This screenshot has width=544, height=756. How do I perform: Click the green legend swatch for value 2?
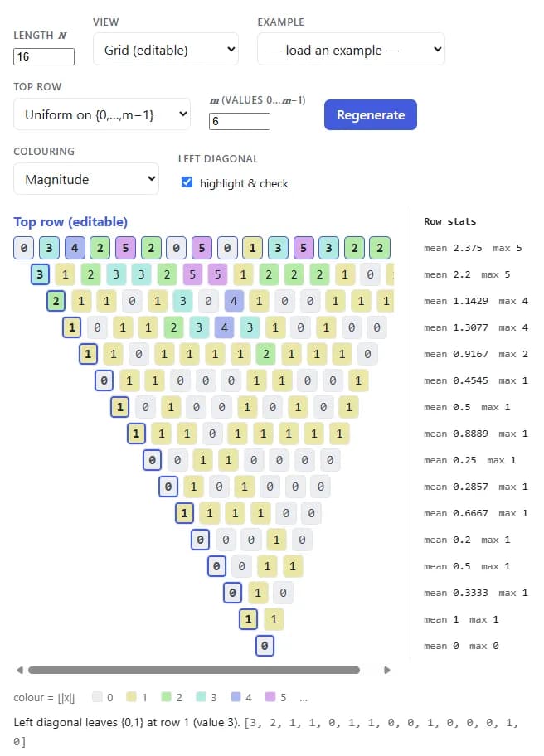click(x=166, y=696)
